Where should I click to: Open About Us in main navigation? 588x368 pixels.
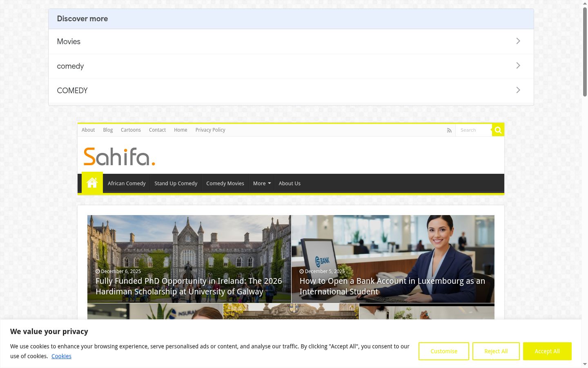290,183
